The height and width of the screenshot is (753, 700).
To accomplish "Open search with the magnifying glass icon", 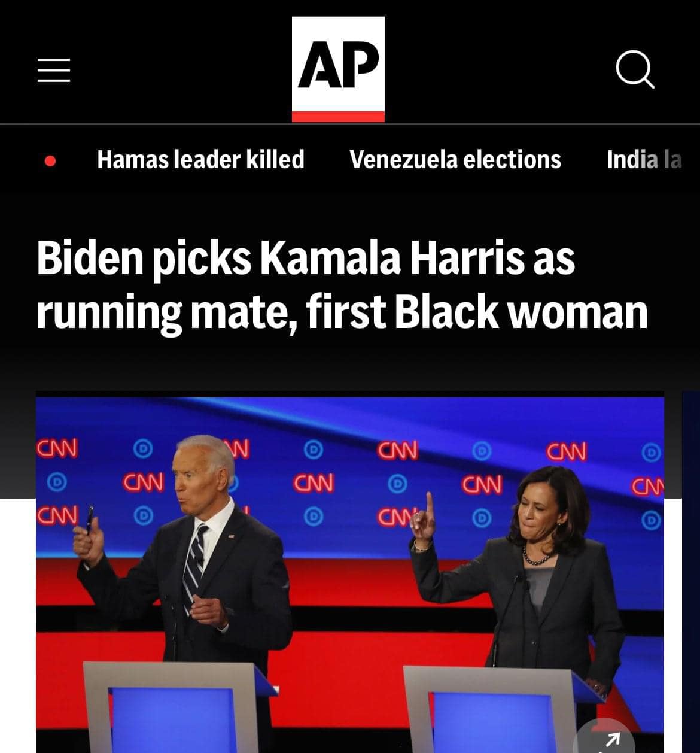I will pos(635,70).
